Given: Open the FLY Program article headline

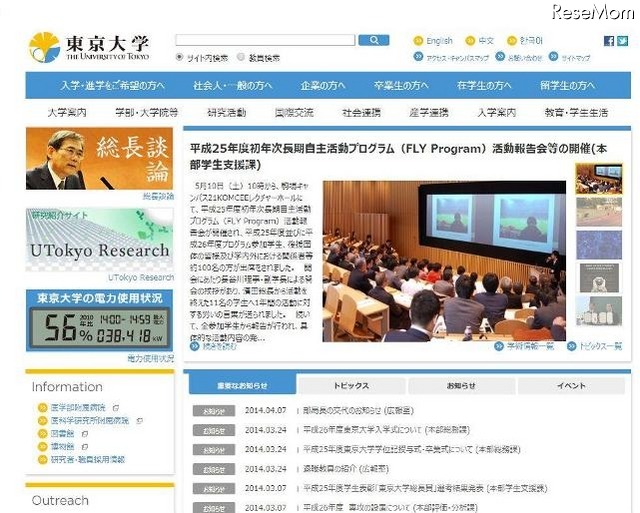Looking at the screenshot, I should (398, 156).
